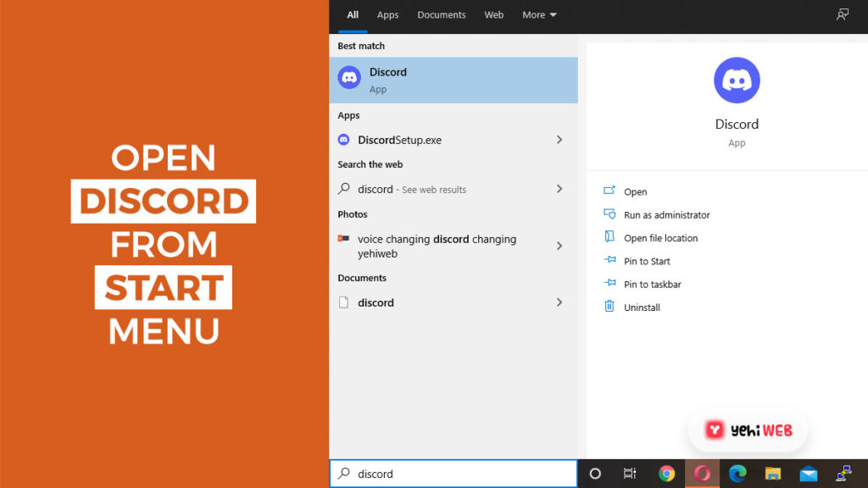Expand the discord web results arrow

click(559, 189)
